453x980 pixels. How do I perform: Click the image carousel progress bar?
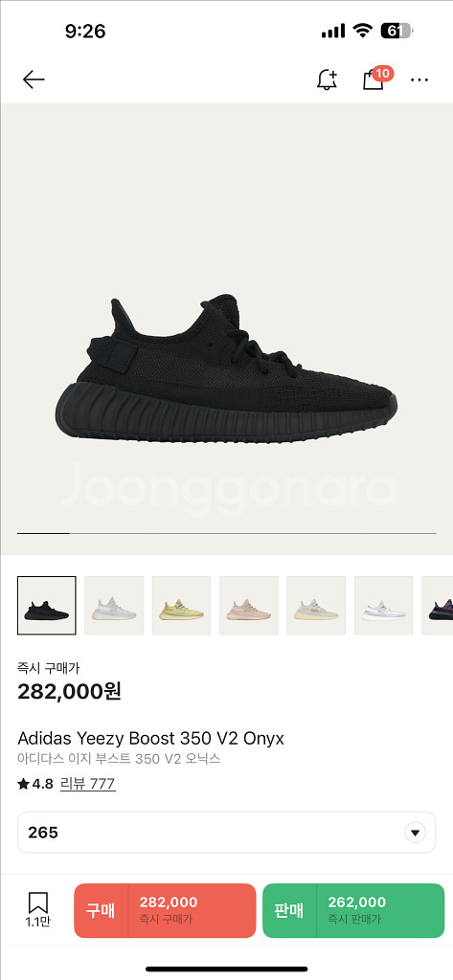coord(226,533)
